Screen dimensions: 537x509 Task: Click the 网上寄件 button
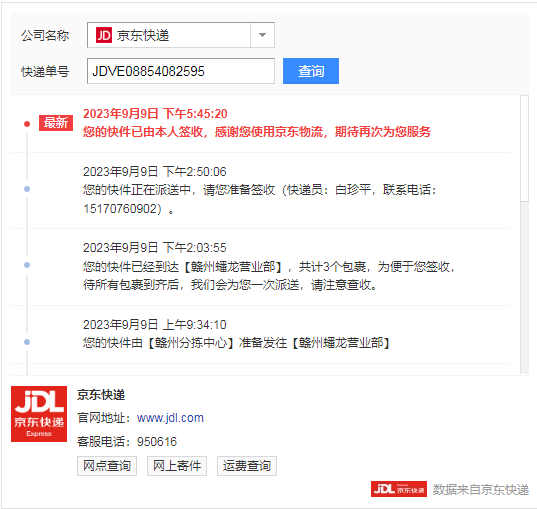point(177,466)
